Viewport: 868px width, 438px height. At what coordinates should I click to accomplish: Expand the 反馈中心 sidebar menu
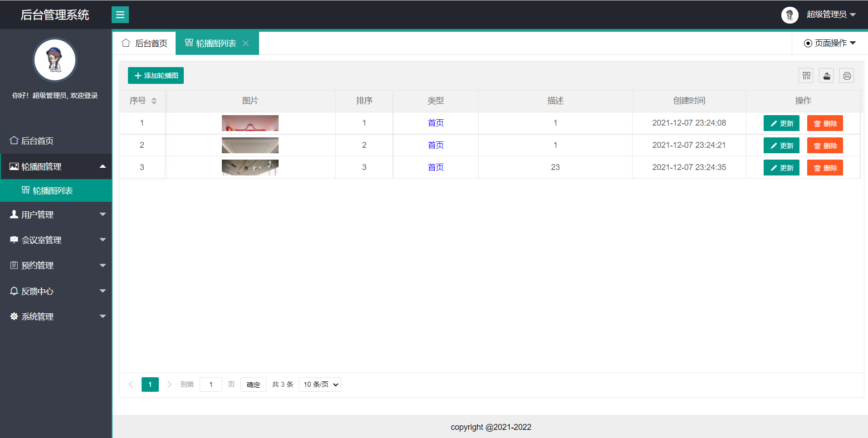(56, 291)
